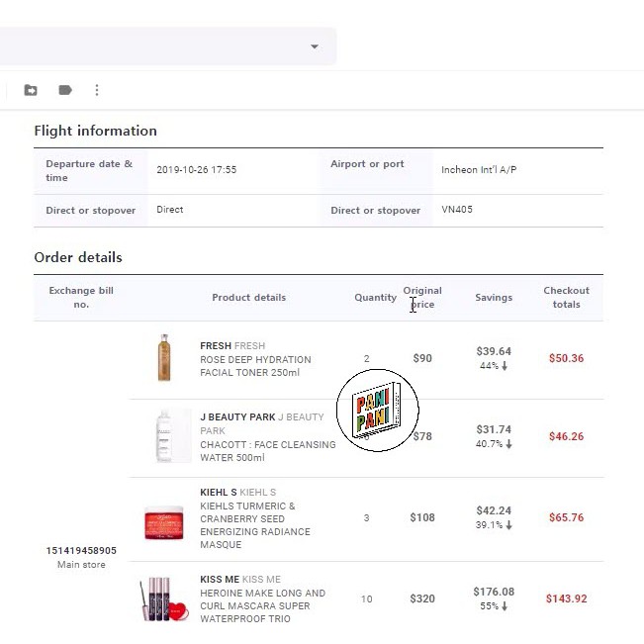Image resolution: width=644 pixels, height=644 pixels.
Task: Click the Fresh rose toner product thumbnail
Action: coord(163,358)
